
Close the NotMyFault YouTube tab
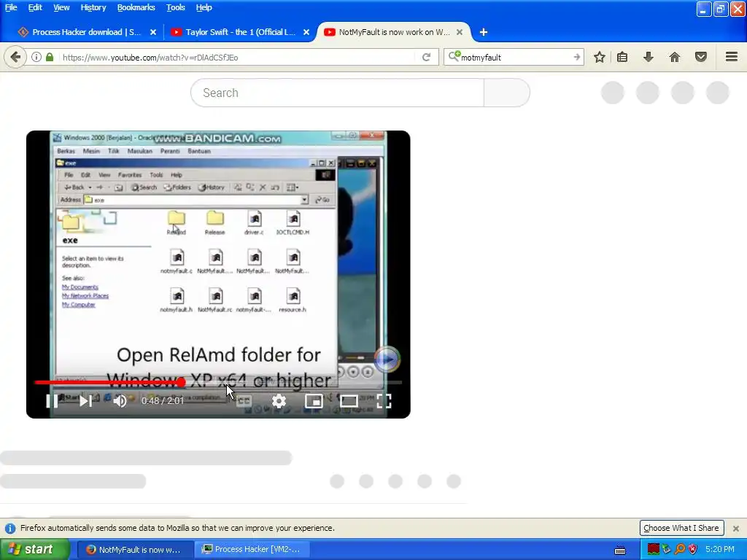pos(460,32)
